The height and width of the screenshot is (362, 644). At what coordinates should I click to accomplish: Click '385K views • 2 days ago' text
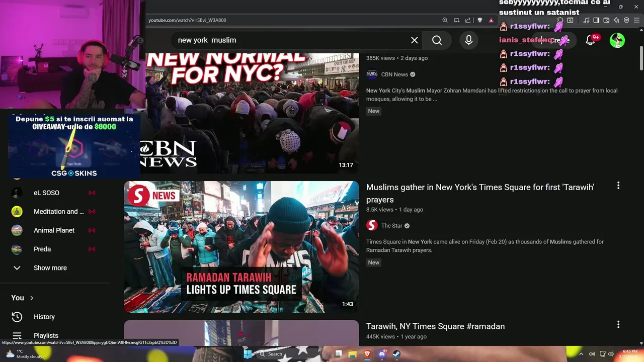pos(397,58)
